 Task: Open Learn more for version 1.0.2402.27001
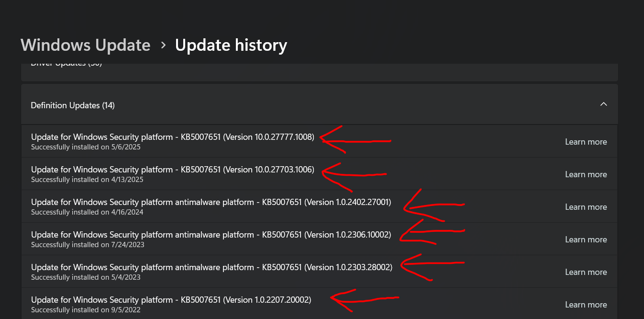[x=586, y=207]
